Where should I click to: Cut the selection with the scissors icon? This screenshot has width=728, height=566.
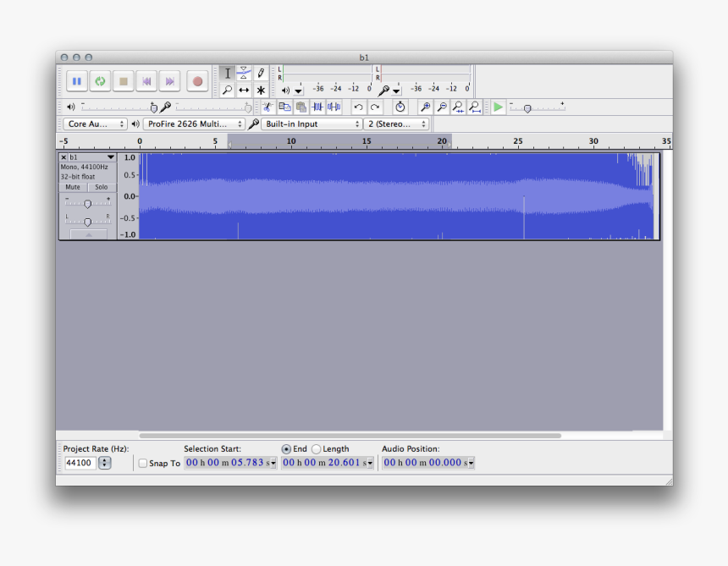(267, 107)
